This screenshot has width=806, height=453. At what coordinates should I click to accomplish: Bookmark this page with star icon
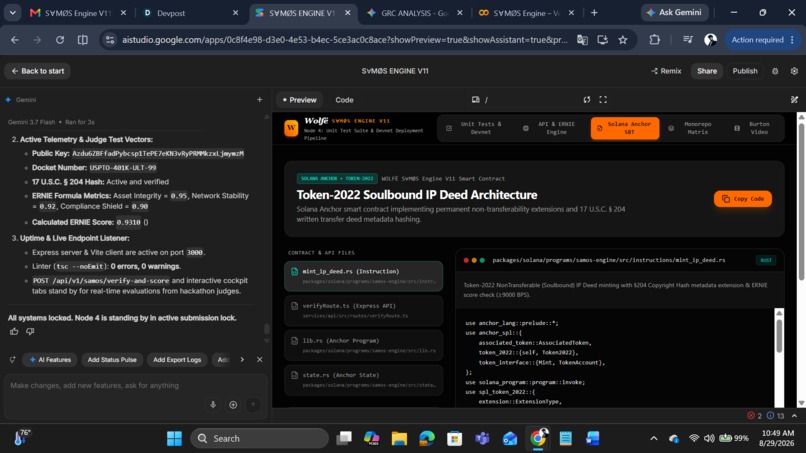[x=623, y=40]
